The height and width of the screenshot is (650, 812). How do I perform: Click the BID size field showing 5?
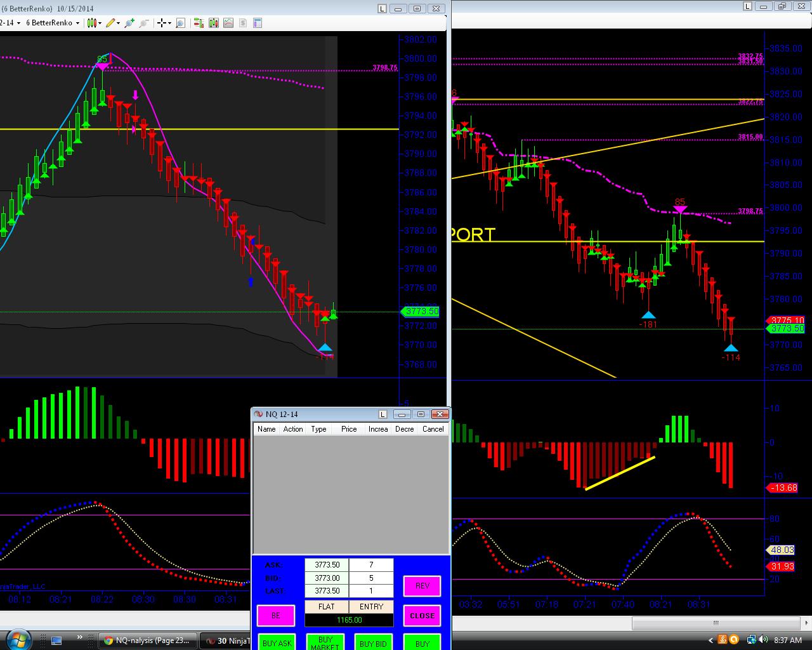[x=372, y=578]
